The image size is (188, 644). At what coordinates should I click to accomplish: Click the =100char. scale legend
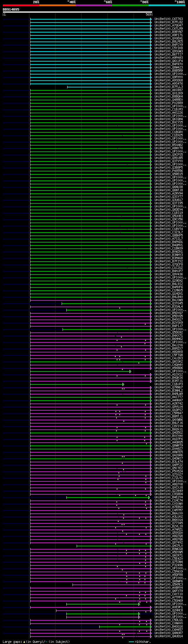[140, 642]
